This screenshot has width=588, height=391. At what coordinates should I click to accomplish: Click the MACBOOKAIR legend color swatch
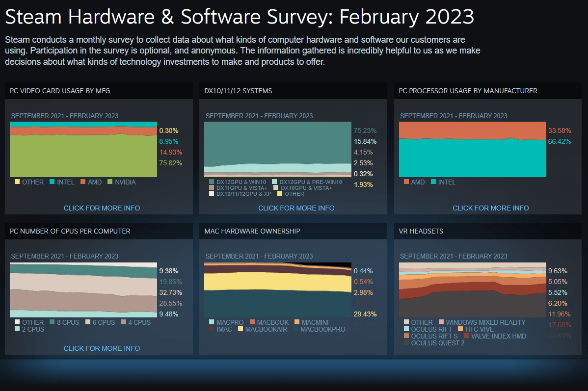[241, 329]
